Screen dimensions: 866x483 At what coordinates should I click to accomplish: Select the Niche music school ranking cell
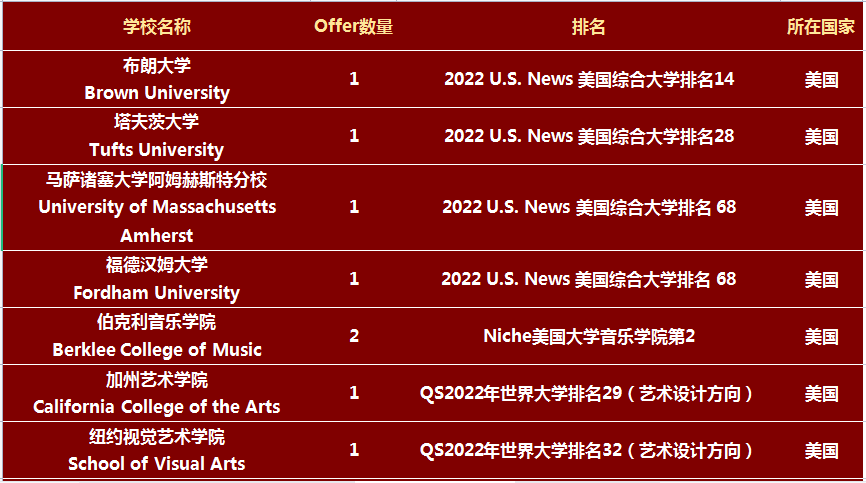point(588,336)
